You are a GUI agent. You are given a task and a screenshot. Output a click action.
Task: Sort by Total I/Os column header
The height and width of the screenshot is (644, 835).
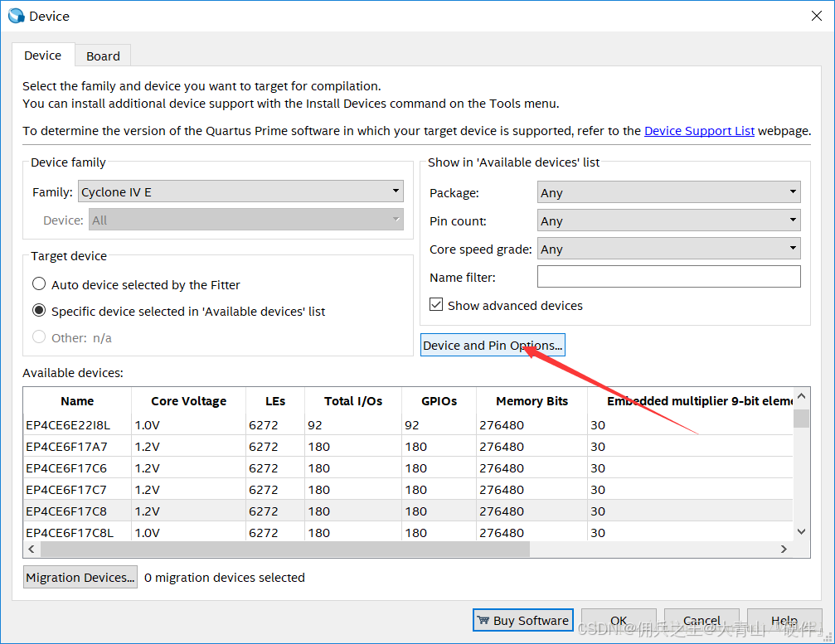pyautogui.click(x=353, y=401)
